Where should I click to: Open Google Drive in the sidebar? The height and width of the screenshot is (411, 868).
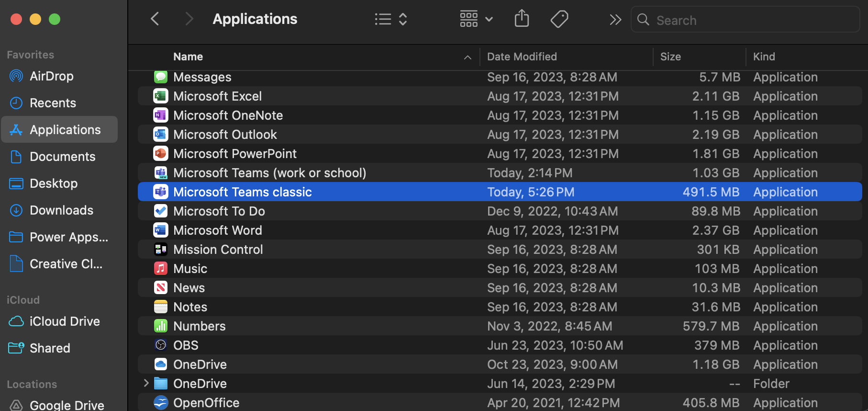[59, 405]
